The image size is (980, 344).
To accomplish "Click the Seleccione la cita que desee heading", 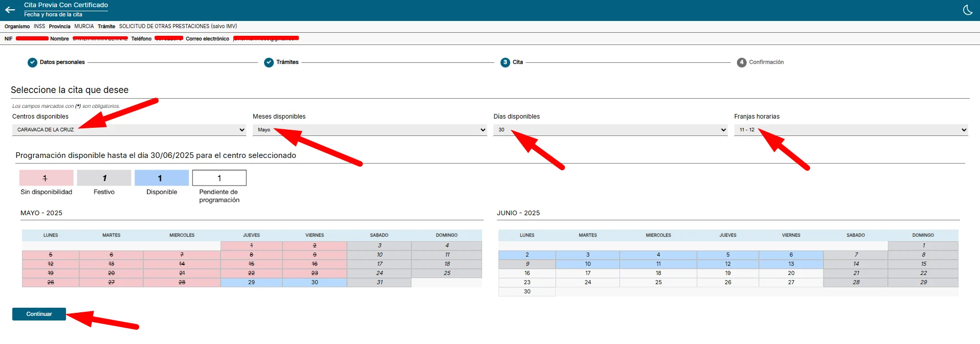I will point(70,90).
